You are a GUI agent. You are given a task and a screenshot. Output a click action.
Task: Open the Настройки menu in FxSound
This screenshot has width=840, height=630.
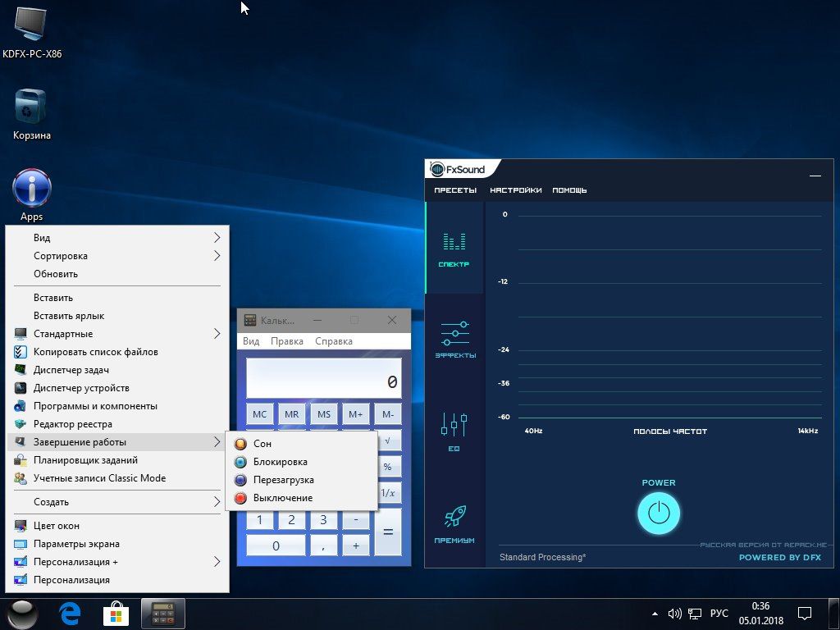click(x=515, y=190)
